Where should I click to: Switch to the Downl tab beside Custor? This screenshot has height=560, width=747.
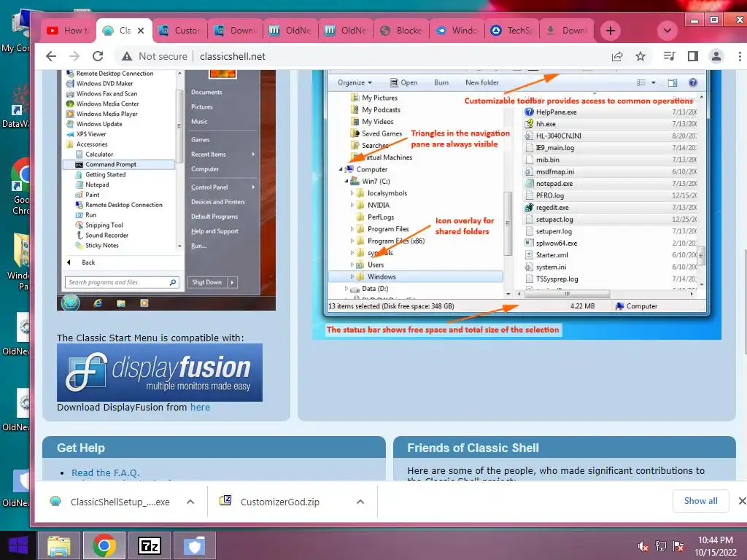pos(236,31)
